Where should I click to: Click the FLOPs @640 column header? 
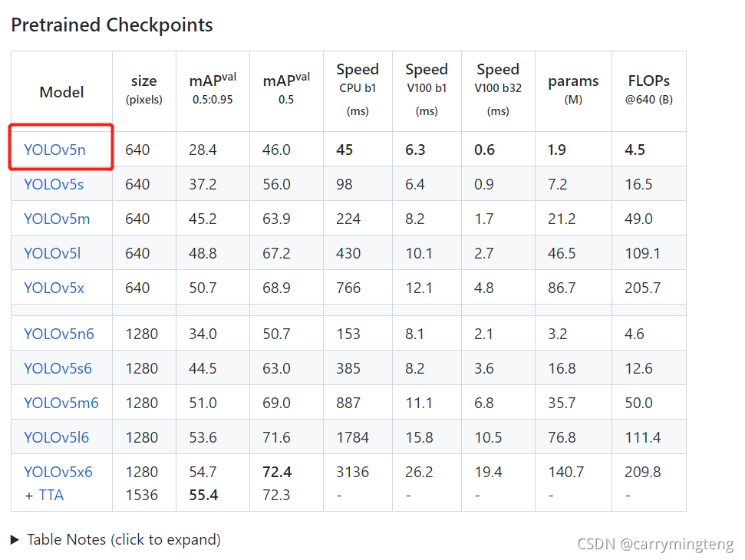[649, 89]
